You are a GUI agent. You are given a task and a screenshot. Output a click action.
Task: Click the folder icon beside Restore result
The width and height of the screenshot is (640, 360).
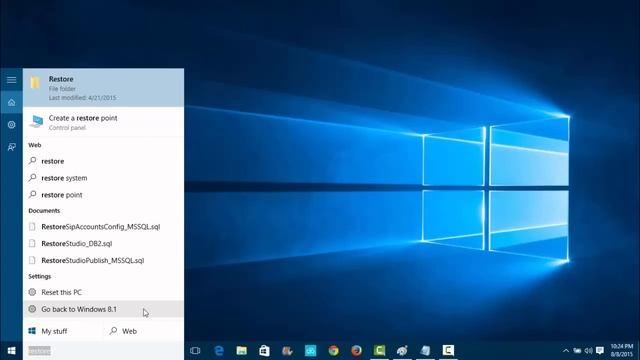pos(35,83)
